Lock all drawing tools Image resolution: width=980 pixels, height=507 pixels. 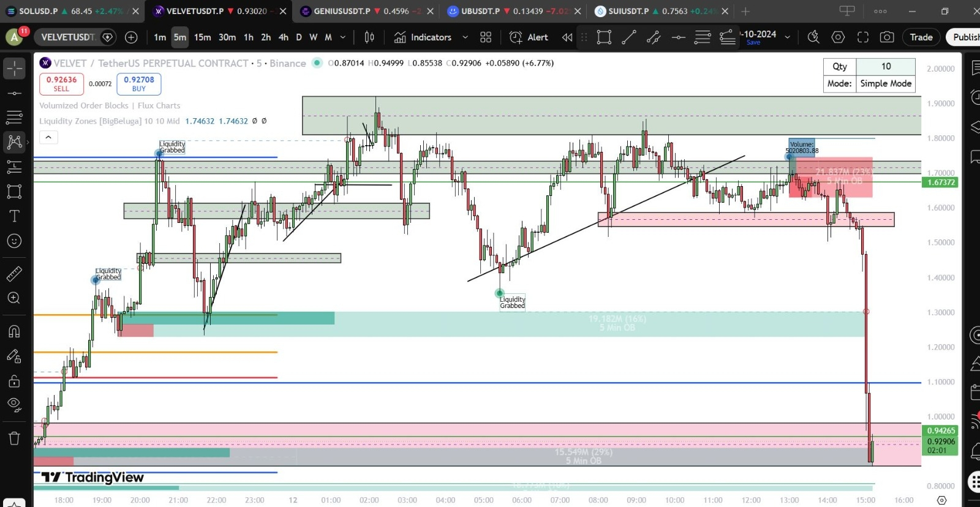[14, 381]
